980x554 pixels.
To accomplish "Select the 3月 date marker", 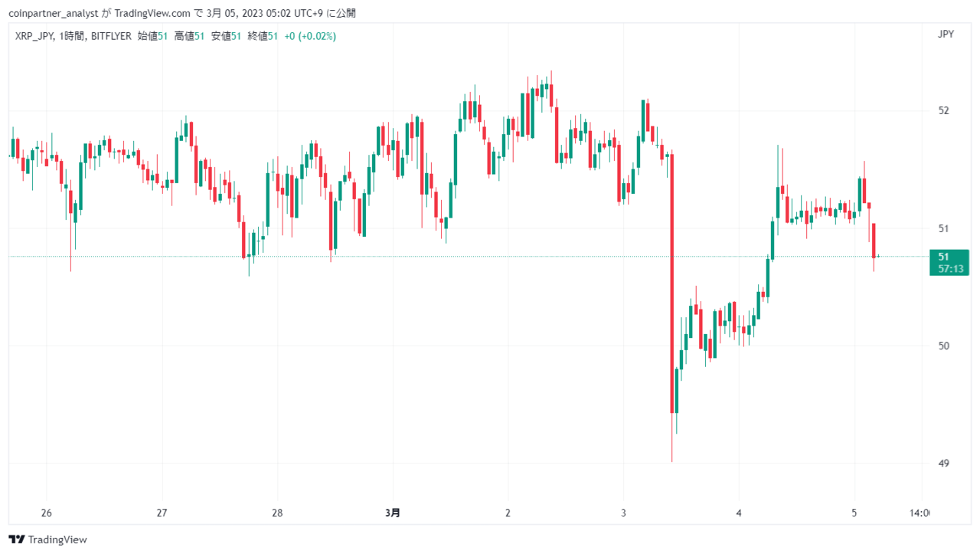I will point(392,513).
